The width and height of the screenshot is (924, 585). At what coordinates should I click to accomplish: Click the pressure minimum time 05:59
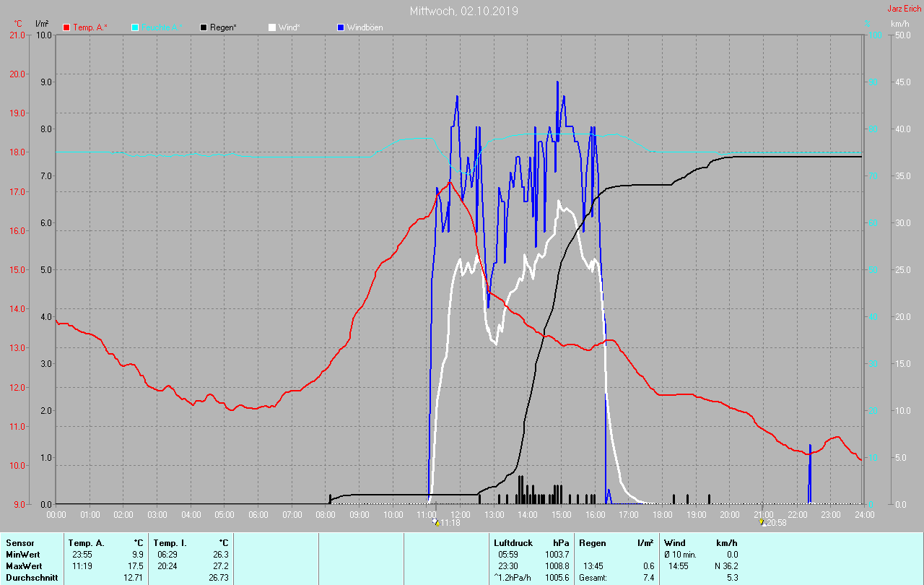point(509,555)
